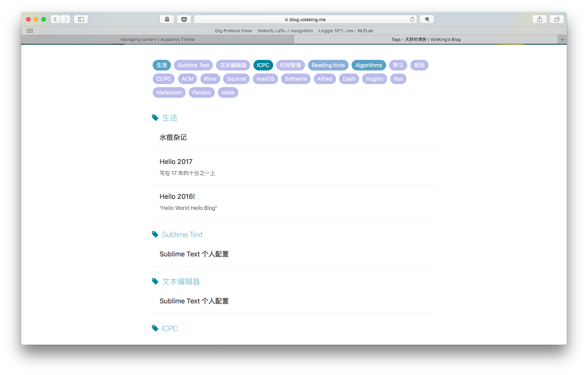Go forward with the forward arrow icon
Screen dimensions: 588x375
(x=65, y=19)
